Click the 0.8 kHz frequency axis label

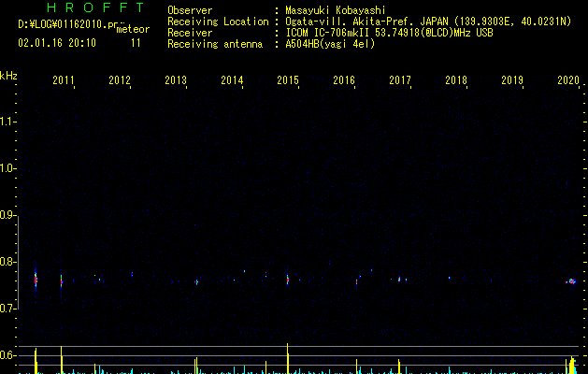tap(7, 262)
